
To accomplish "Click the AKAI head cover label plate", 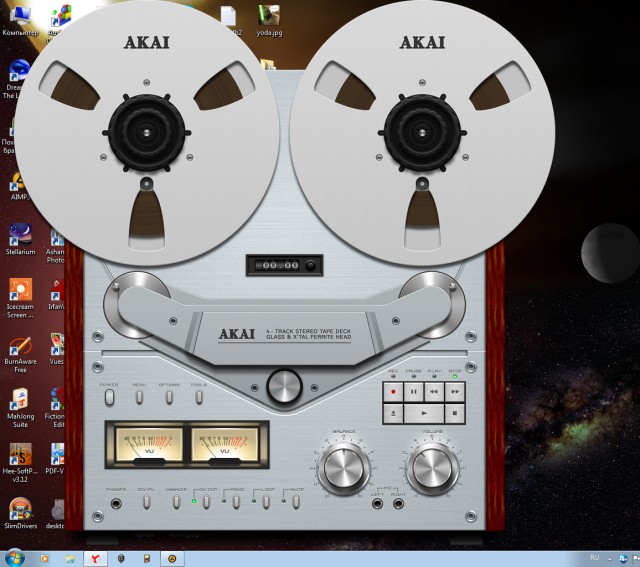I will [284, 335].
